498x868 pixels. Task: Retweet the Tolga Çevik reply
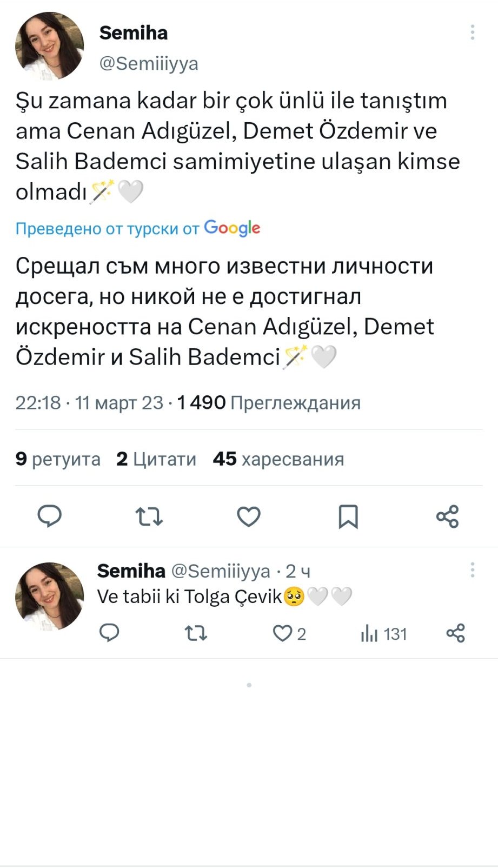196,633
